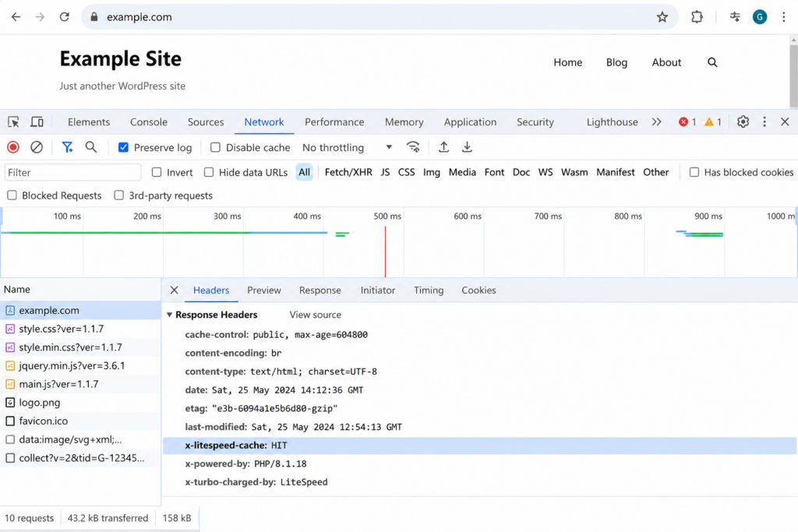This screenshot has width=798, height=532.
Task: Click the red error count indicator
Action: click(687, 122)
